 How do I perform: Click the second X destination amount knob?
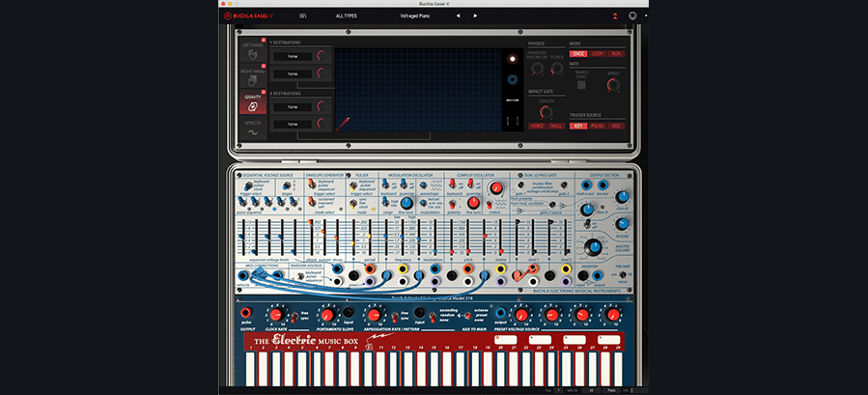coord(322,124)
